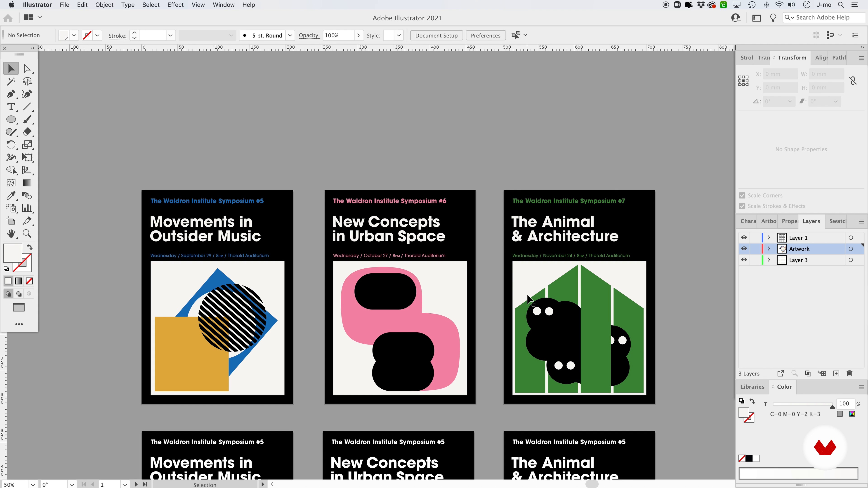Select the Column Graph tool
Screen dimensions: 868x488
[x=27, y=208]
